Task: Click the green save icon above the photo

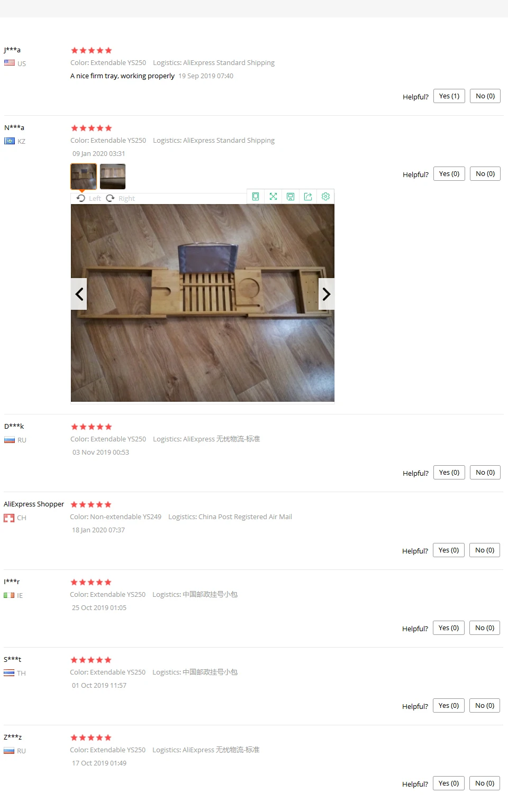Action: click(x=291, y=197)
